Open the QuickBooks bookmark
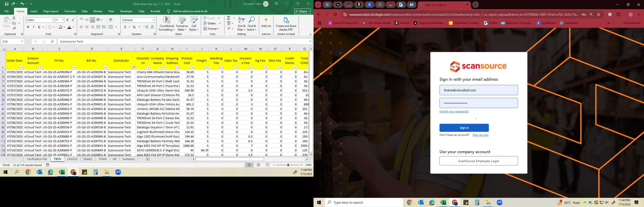 [x=546, y=23]
